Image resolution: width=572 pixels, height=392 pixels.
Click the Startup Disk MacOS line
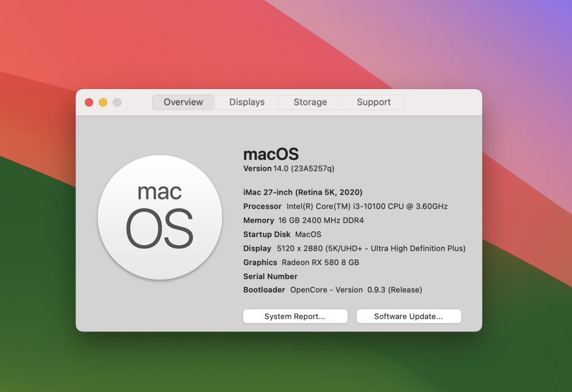283,234
